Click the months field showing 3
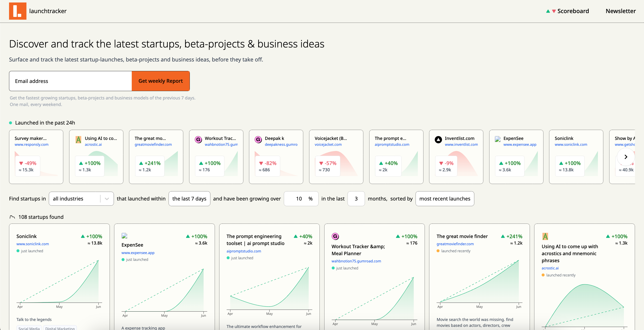The height and width of the screenshot is (330, 644). point(356,199)
